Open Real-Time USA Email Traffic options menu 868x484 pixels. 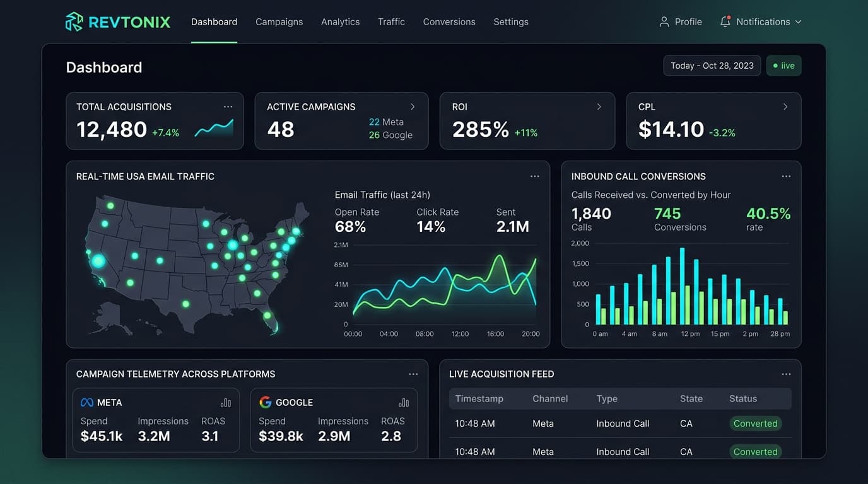coord(535,176)
